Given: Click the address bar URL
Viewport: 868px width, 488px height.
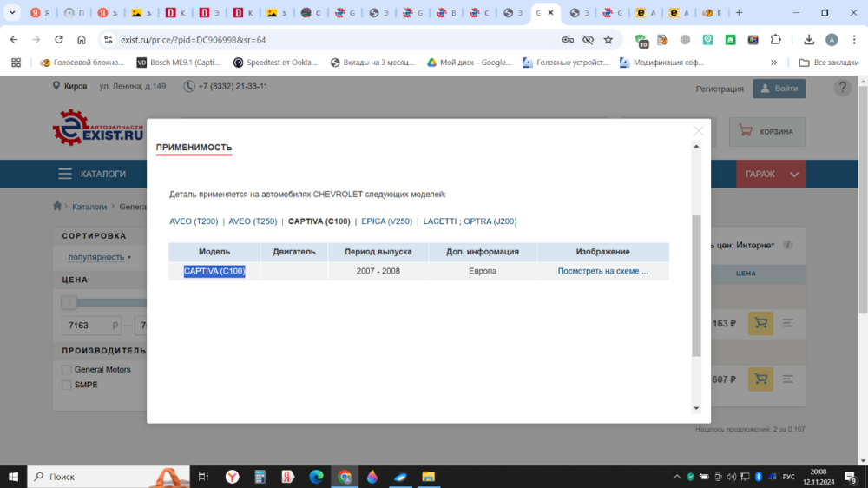Looking at the screenshot, I should tap(194, 40).
